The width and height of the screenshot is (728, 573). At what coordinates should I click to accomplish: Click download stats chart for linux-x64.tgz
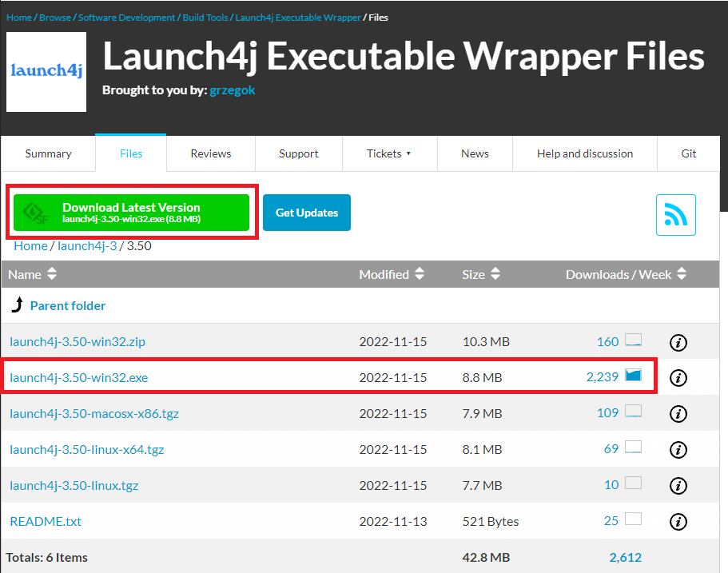633,447
